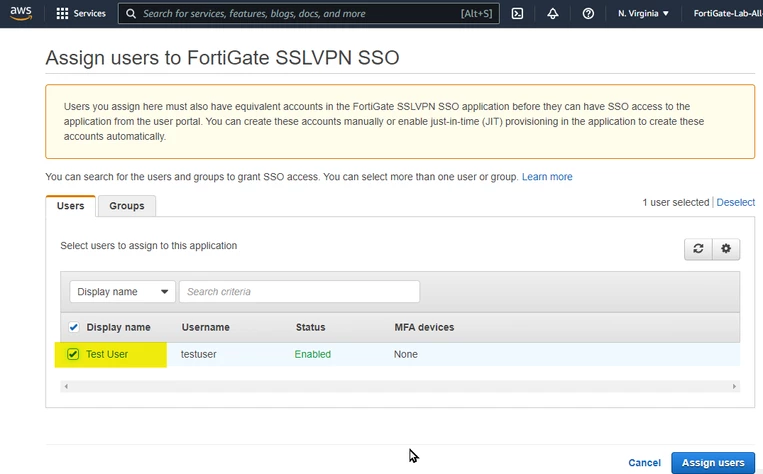Open the AWS console home logo
Image resolution: width=763 pixels, height=474 pixels.
pyautogui.click(x=21, y=13)
